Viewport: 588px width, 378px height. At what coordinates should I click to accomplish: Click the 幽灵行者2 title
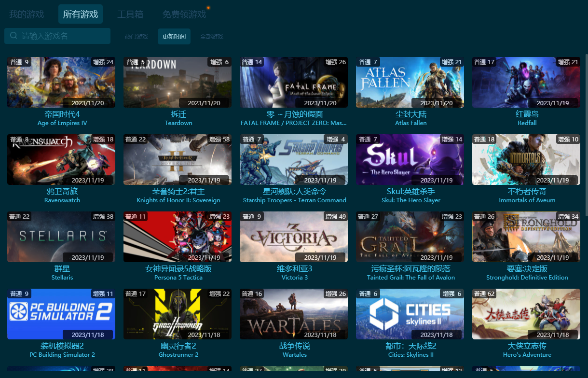point(178,346)
